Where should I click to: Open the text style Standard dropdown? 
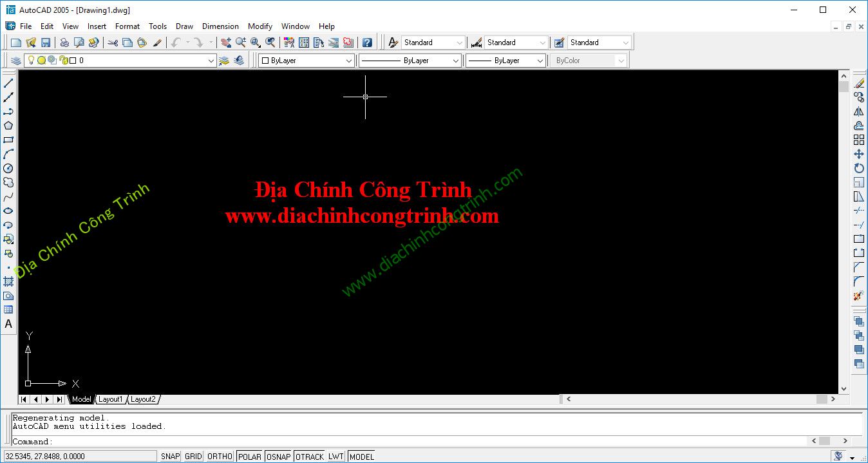459,43
